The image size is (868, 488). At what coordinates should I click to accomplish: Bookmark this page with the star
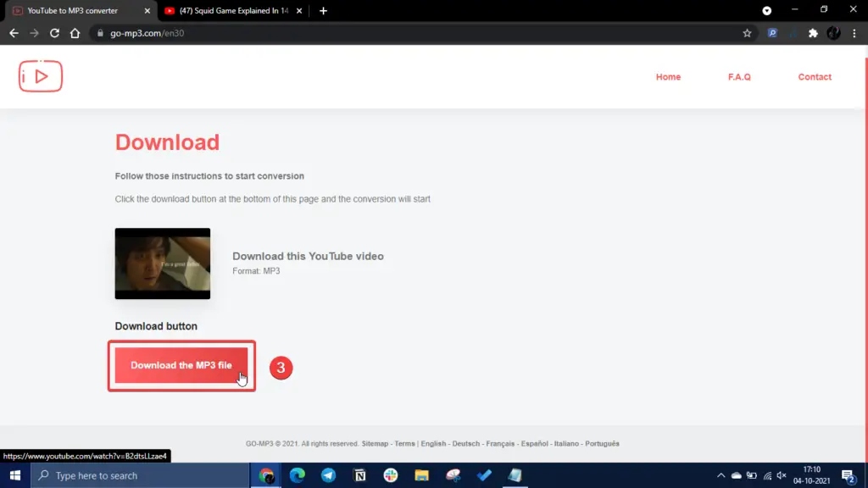pyautogui.click(x=747, y=33)
